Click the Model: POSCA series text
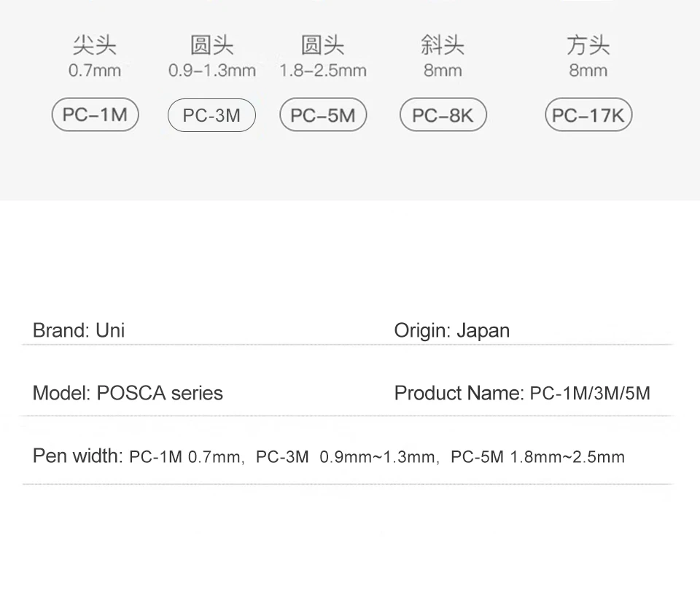The width and height of the screenshot is (700, 608). (x=128, y=394)
